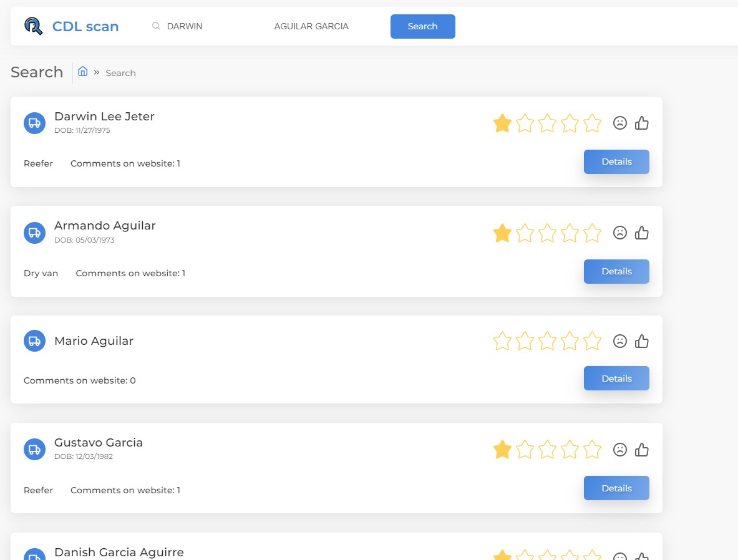738x560 pixels.
Task: Click the magnifier icon in search field
Action: point(156,26)
